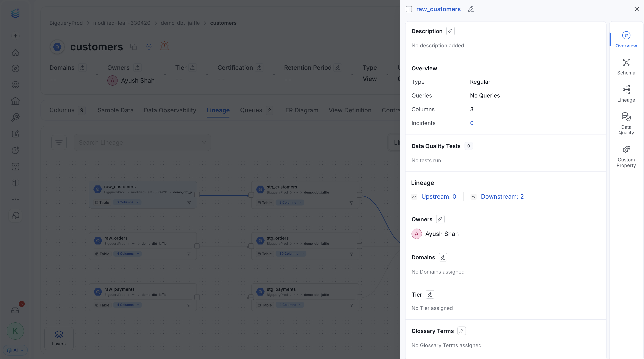Switch to Schema in panel sidebar
This screenshot has height=359, width=644.
(626, 67)
